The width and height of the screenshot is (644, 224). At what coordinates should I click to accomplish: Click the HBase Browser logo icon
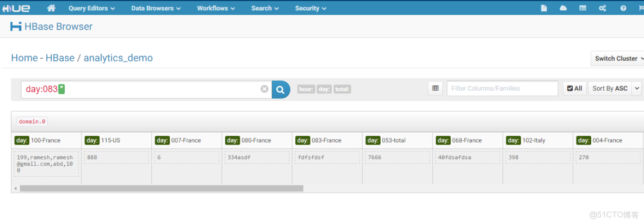[16, 27]
